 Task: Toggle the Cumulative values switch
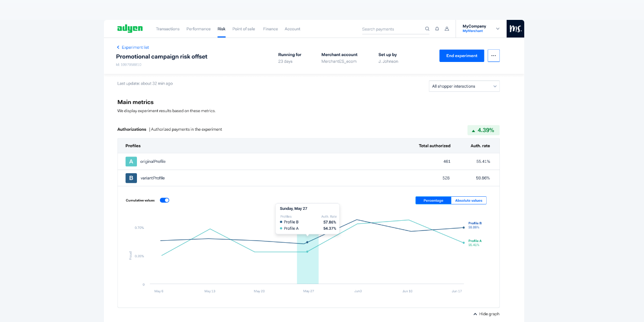coord(165,200)
